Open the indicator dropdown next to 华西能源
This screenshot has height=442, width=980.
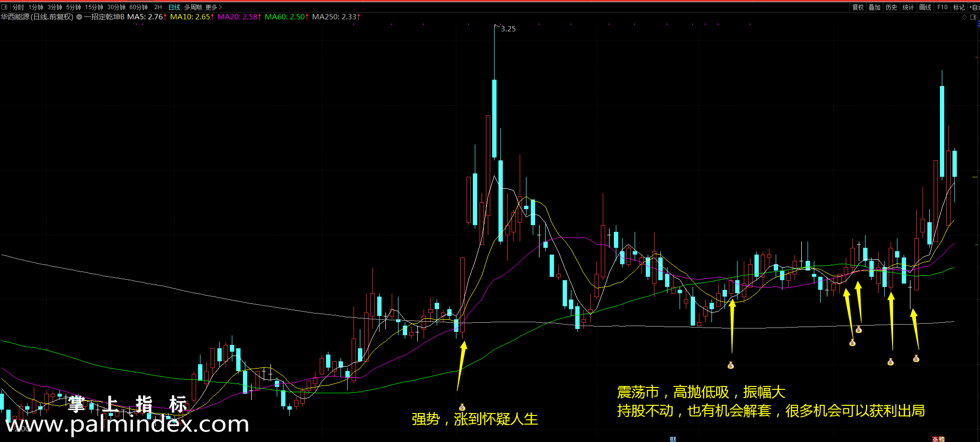point(79,17)
